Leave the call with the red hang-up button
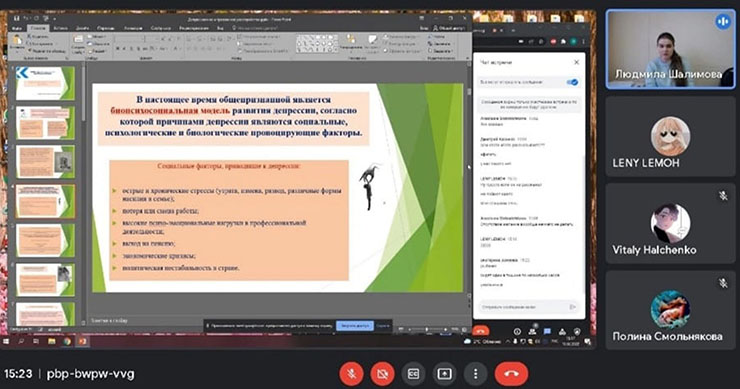Viewport: 740px width, 389px height. [511, 374]
